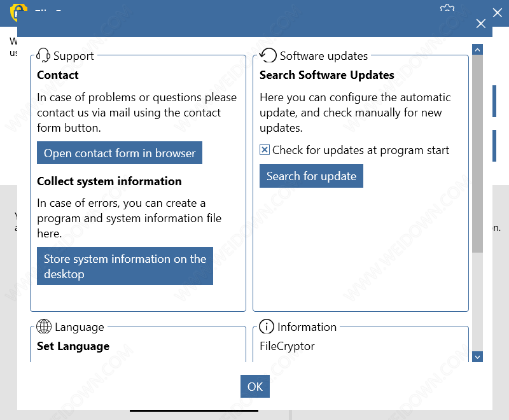
Task: Confirm the dialog with OK
Action: pyautogui.click(x=255, y=386)
